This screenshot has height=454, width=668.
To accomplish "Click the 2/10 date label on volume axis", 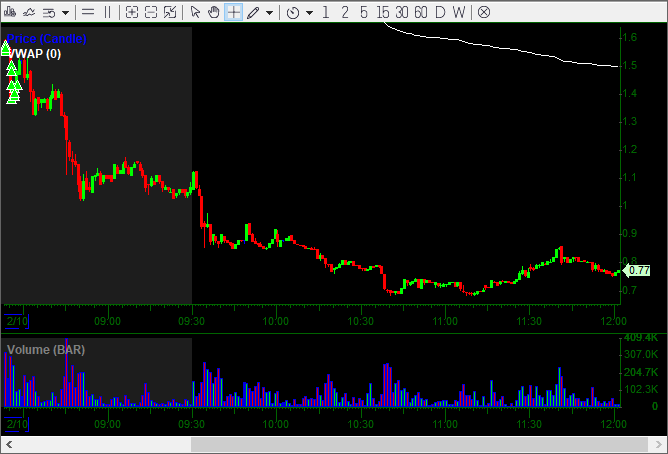I will [x=17, y=424].
